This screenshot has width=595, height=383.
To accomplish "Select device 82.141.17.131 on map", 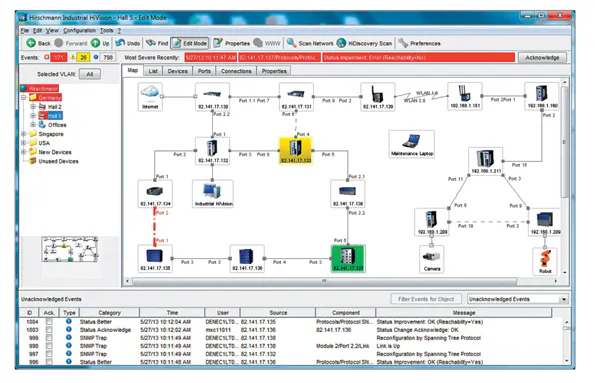I will coord(296,97).
